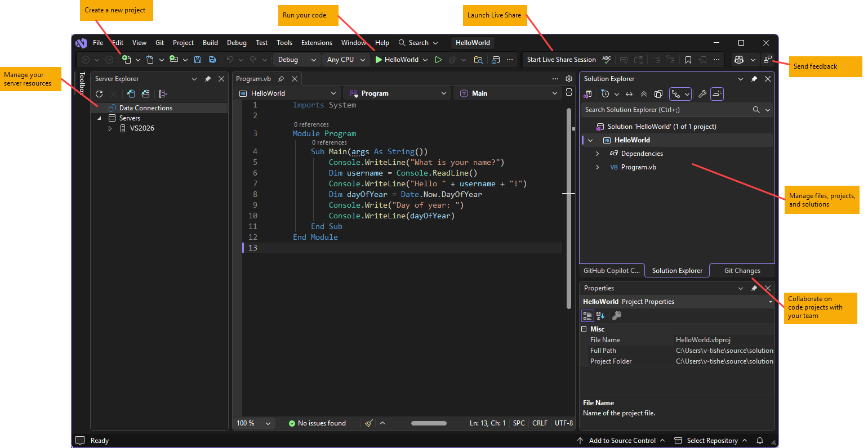Click the Connect to Database icon

(131, 93)
